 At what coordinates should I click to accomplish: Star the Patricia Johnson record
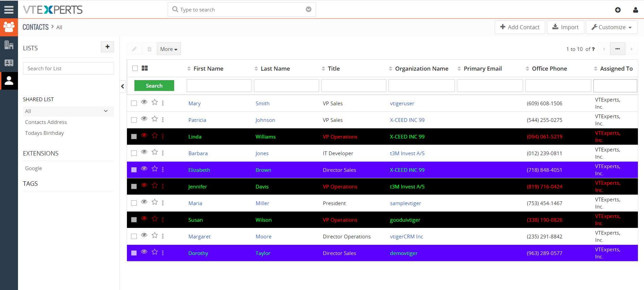coord(155,119)
